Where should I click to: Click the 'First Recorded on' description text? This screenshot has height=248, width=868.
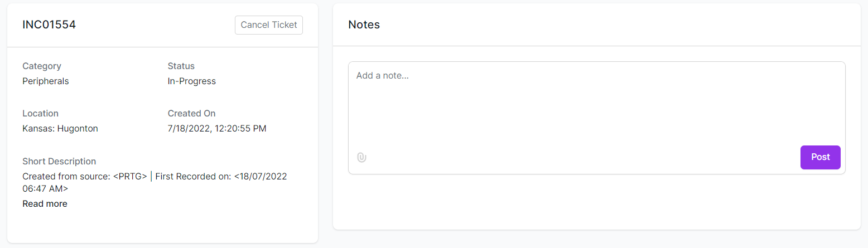point(193,177)
